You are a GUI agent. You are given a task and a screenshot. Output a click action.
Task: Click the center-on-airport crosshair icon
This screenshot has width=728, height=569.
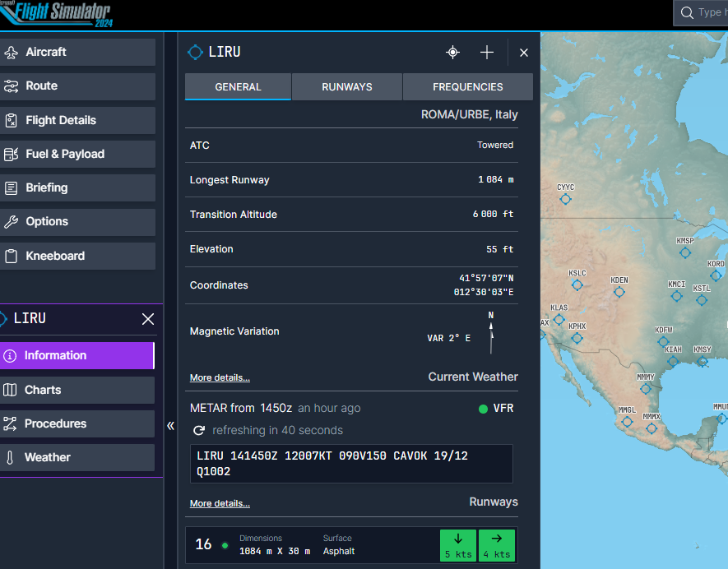pyautogui.click(x=452, y=52)
